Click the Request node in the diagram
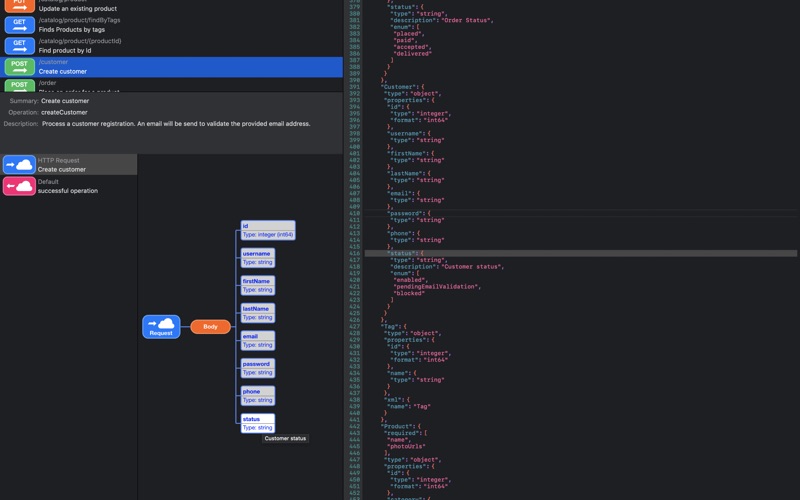 pyautogui.click(x=161, y=327)
